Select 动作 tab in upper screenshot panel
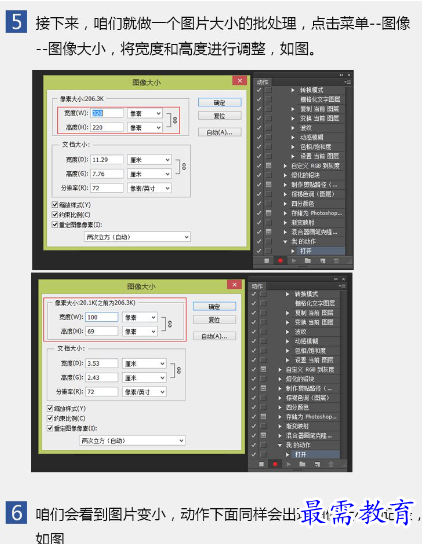 point(263,82)
